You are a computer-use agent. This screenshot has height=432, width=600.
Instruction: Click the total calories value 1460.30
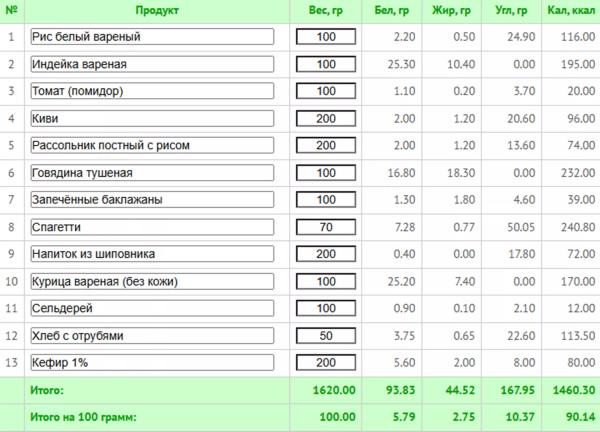pyautogui.click(x=572, y=390)
